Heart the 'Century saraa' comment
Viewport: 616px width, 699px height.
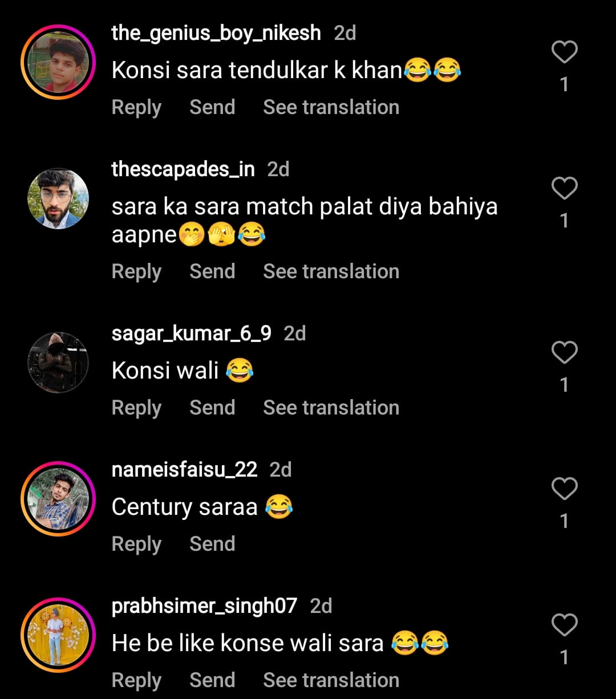(564, 489)
